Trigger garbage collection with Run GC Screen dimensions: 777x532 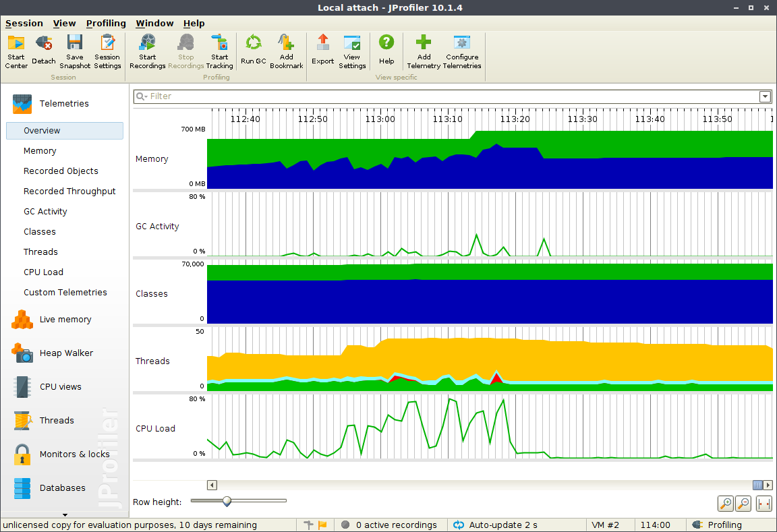click(x=253, y=51)
